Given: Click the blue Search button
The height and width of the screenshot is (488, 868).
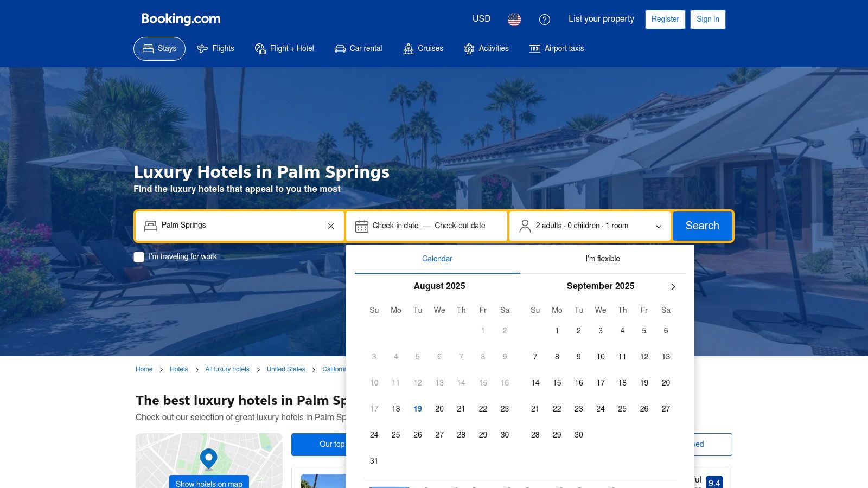Looking at the screenshot, I should (702, 226).
